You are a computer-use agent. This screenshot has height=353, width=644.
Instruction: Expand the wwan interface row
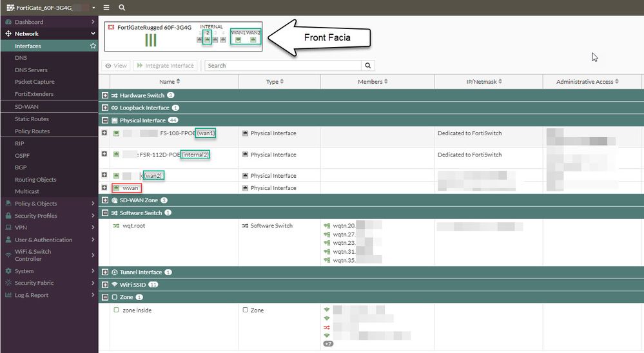point(104,187)
